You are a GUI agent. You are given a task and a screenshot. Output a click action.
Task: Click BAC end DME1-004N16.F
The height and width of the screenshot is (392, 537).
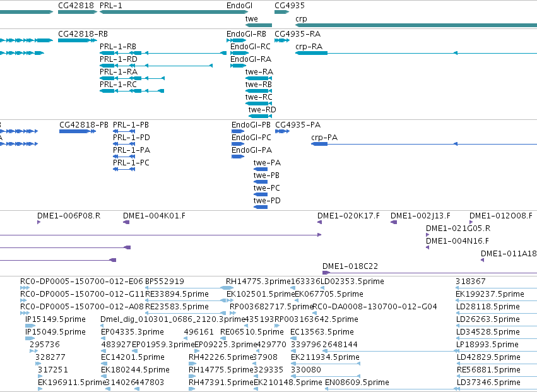tap(427, 247)
